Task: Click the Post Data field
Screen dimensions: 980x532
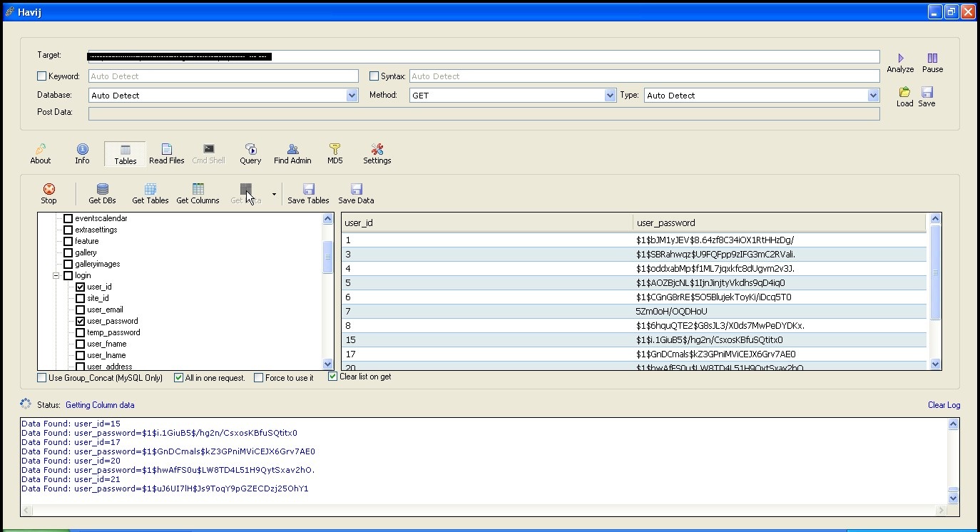Action: 484,113
